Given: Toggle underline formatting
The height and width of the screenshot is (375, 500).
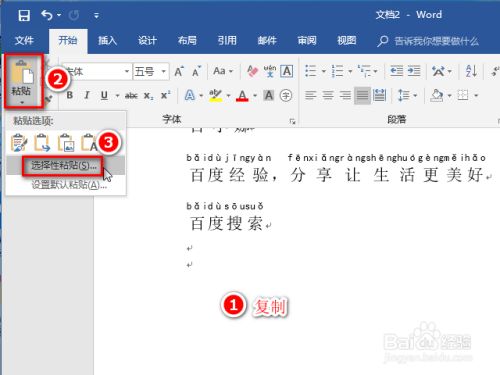Looking at the screenshot, I should pos(104,96).
